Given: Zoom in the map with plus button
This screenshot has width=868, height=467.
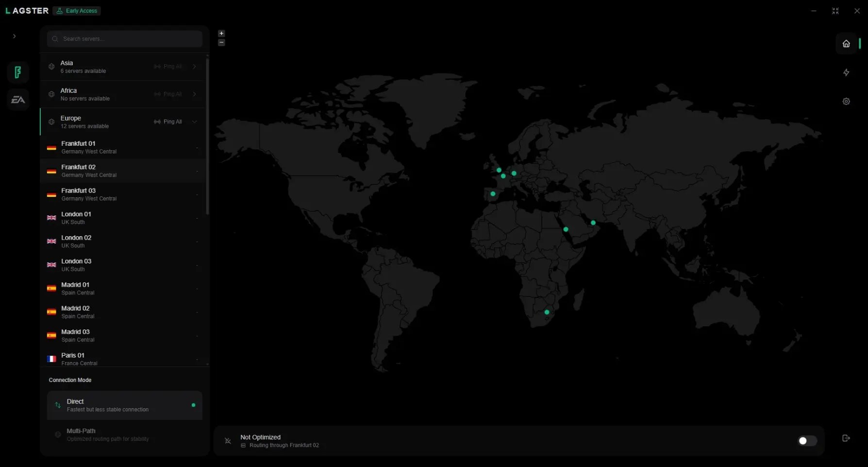Looking at the screenshot, I should click(221, 34).
